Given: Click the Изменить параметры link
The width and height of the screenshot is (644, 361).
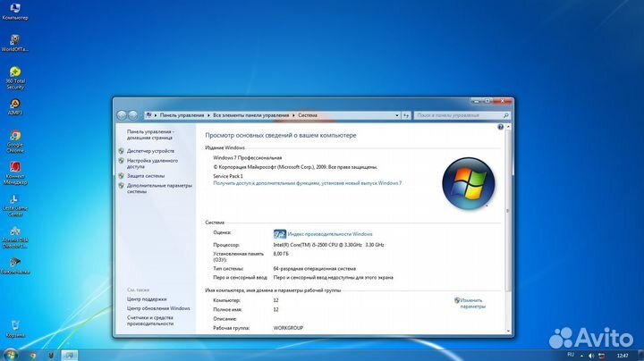Looking at the screenshot, I should tap(472, 303).
